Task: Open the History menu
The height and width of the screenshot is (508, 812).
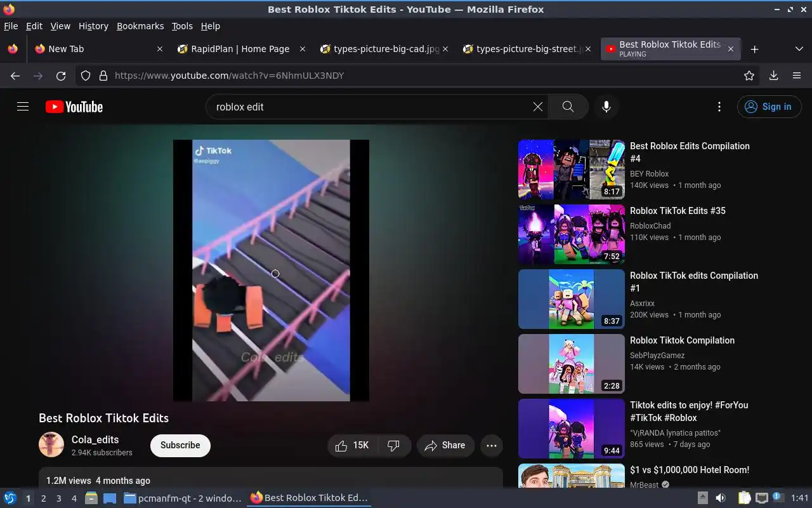Action: pyautogui.click(x=93, y=26)
